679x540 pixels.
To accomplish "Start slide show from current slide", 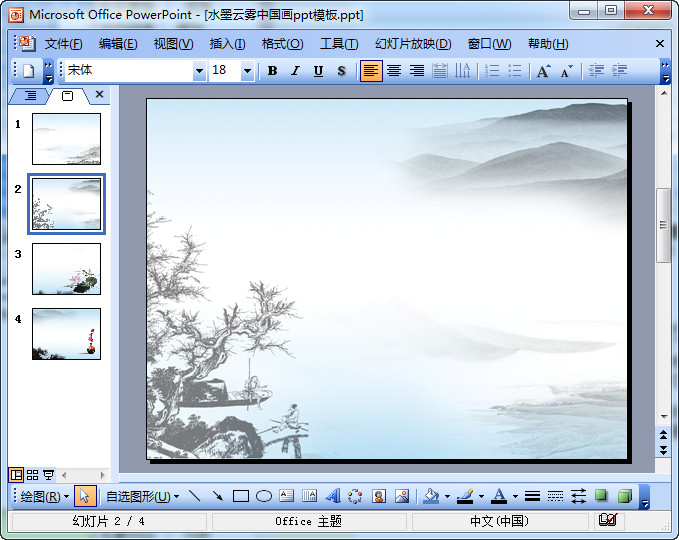I will 48,475.
